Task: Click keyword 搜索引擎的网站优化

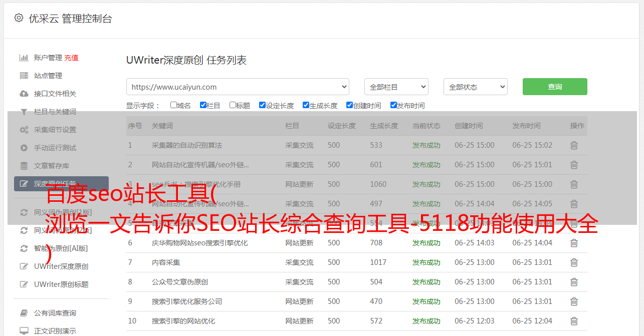Action: coord(183,321)
